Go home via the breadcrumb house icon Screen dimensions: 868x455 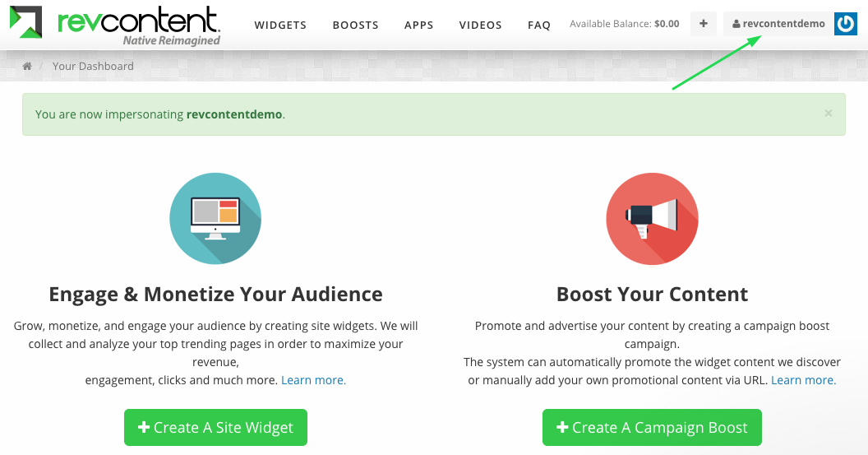click(26, 66)
